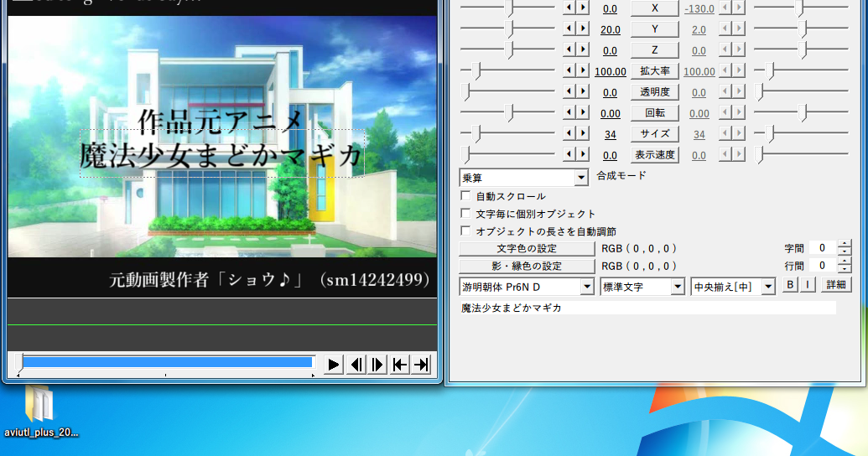The width and height of the screenshot is (868, 456).
Task: Click the play button in preview window
Action: pyautogui.click(x=333, y=365)
